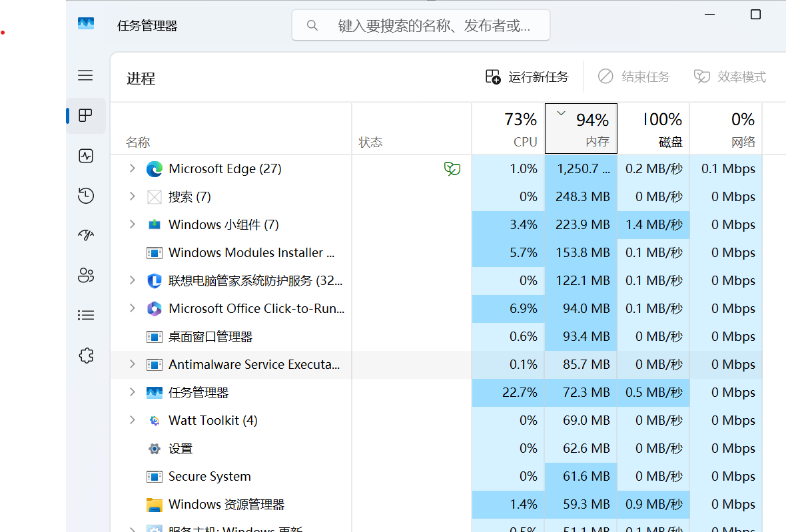Viewport: 786px width, 532px height.
Task: Select the Secure System row name
Action: click(210, 476)
